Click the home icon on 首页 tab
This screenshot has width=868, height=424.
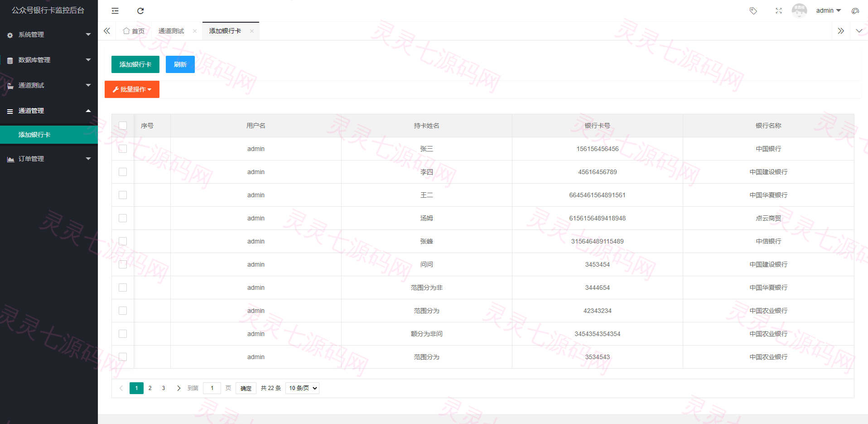126,31
